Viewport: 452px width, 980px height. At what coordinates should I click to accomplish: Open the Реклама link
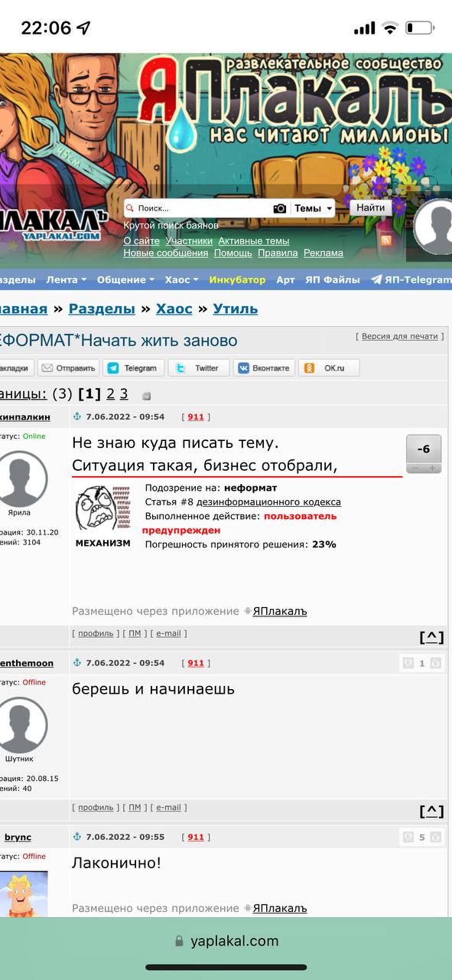324,253
